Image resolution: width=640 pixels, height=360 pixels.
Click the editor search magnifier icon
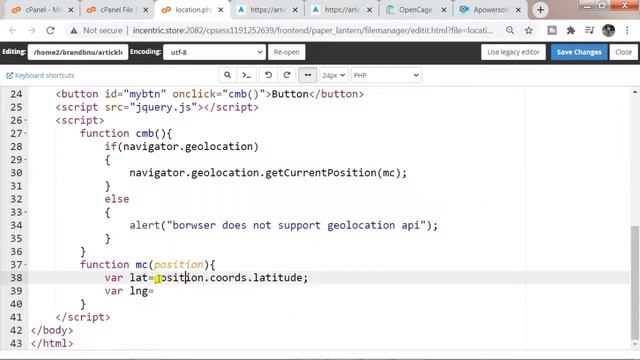tap(227, 75)
